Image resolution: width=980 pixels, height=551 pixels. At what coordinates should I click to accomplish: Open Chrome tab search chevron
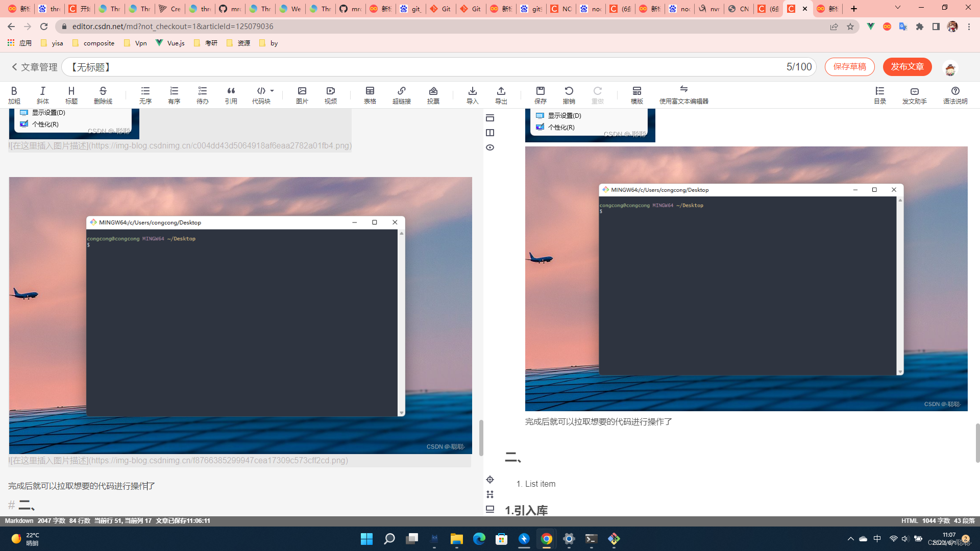click(897, 8)
